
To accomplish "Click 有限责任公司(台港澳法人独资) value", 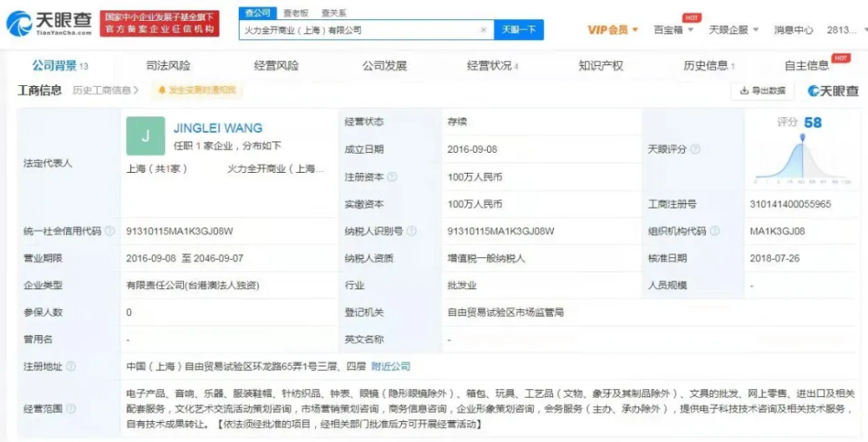I will pyautogui.click(x=193, y=286).
